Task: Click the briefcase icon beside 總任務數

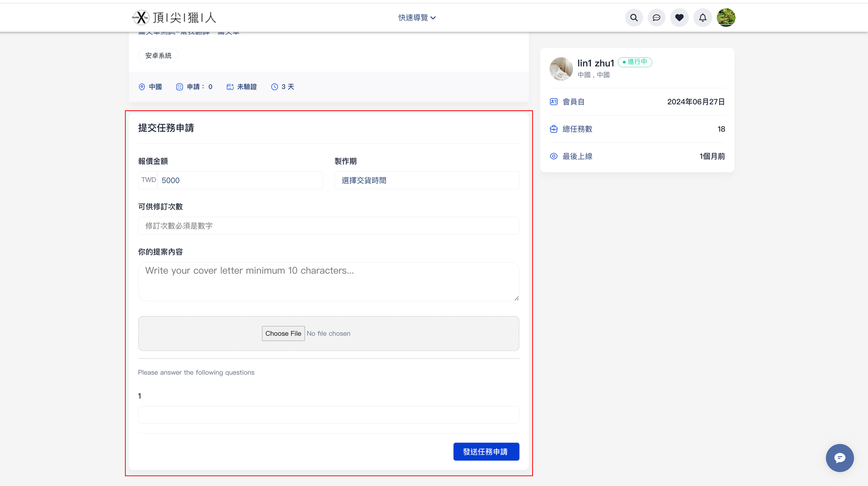Action: pyautogui.click(x=554, y=129)
